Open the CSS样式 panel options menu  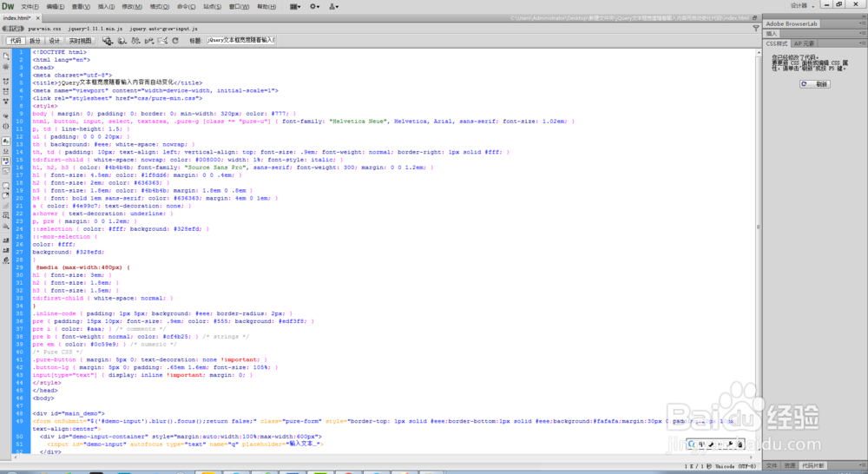click(862, 43)
